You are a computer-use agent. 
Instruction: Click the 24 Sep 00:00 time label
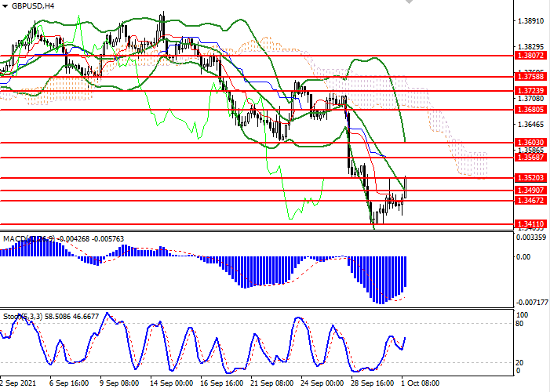pyautogui.click(x=322, y=383)
